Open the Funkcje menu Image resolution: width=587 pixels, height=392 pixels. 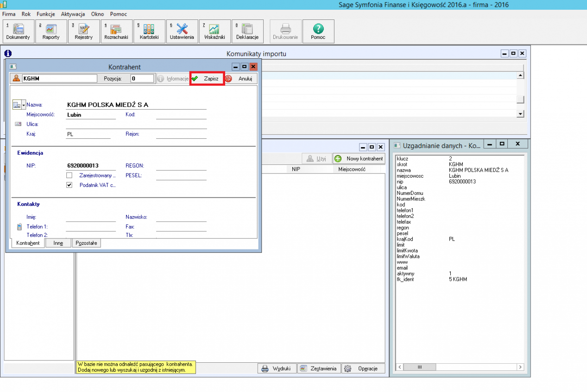(x=45, y=14)
